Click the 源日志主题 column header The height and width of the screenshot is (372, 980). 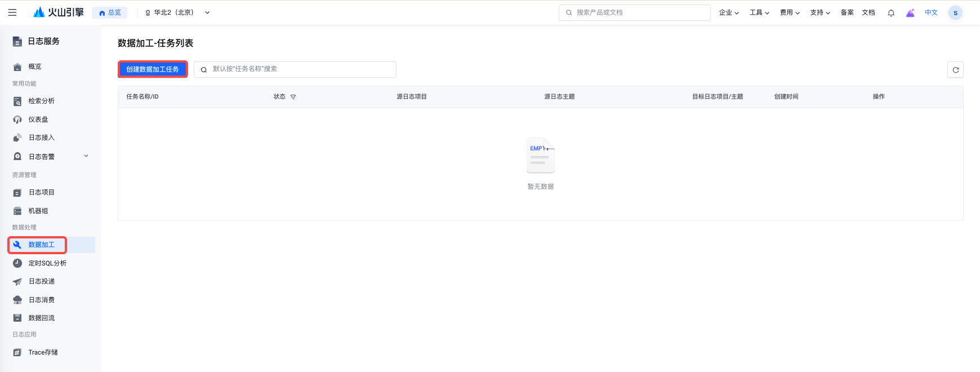559,97
